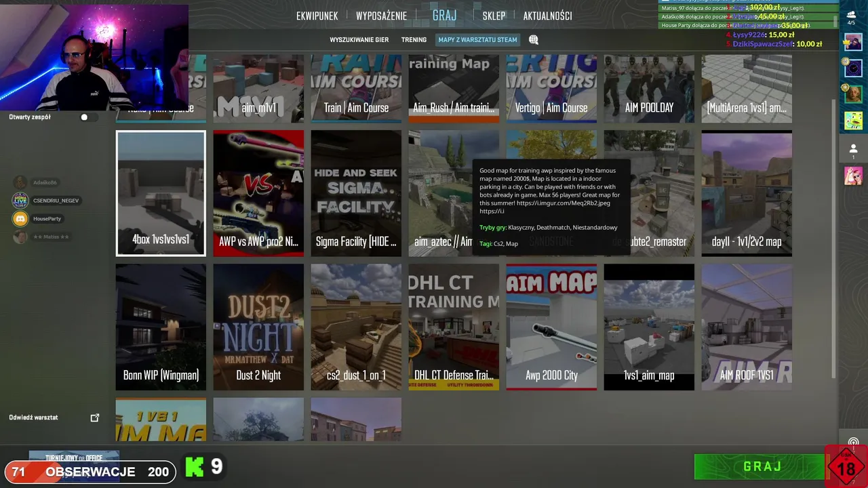Click the Matiss avatar in the team list
Screen dimensions: 868x488
coord(20,237)
